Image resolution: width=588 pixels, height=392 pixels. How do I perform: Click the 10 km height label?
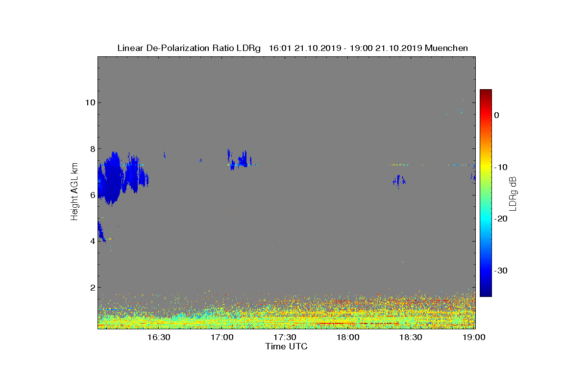[x=89, y=102]
